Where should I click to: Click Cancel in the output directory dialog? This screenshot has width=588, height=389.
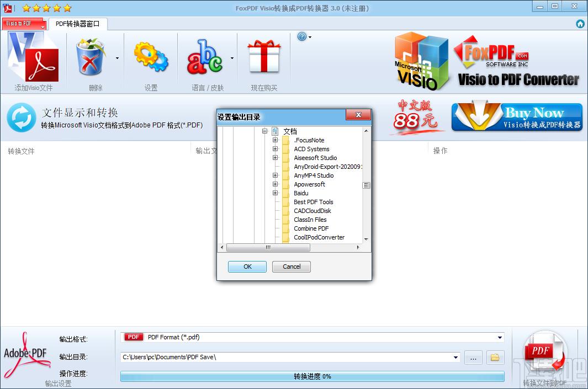pyautogui.click(x=292, y=267)
